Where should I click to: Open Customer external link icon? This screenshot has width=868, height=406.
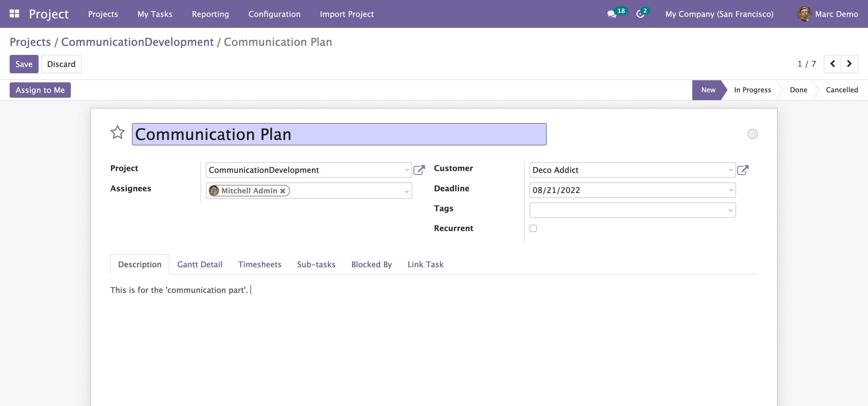743,170
